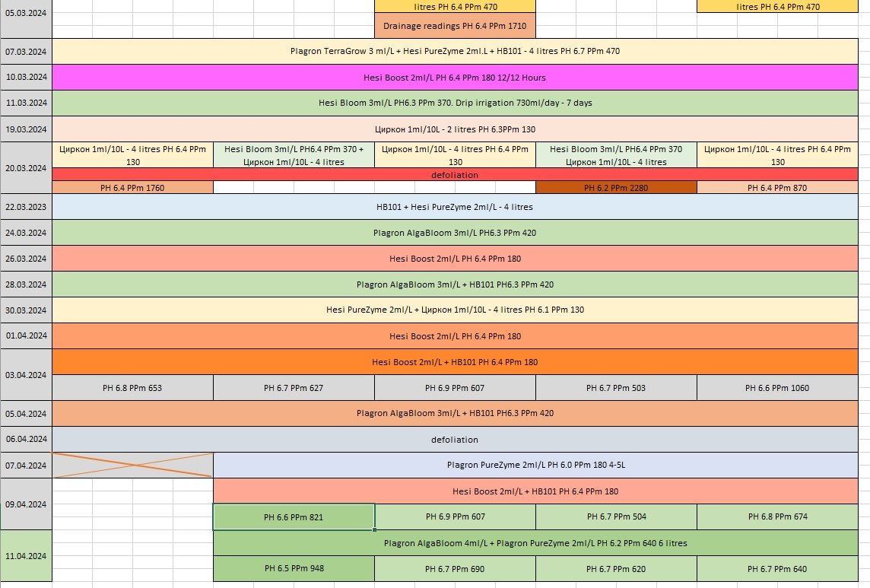
Task: Click the 07.03.2024 date cell
Action: (x=26, y=52)
